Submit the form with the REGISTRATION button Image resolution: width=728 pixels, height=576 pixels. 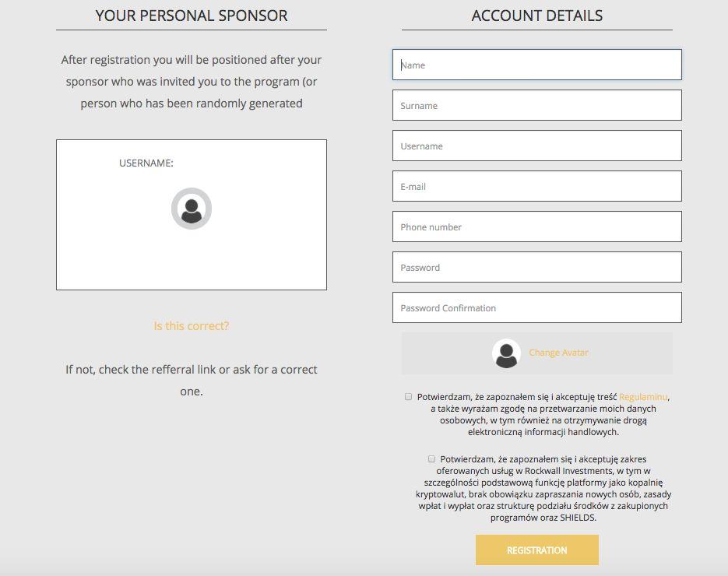536,550
